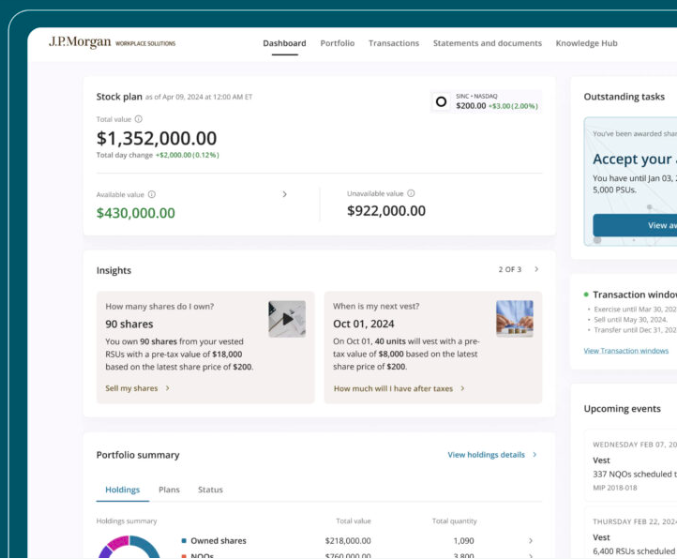Viewport: 677px width, 559px height.
Task: Click chevron after 'after taxes' link
Action: point(462,388)
